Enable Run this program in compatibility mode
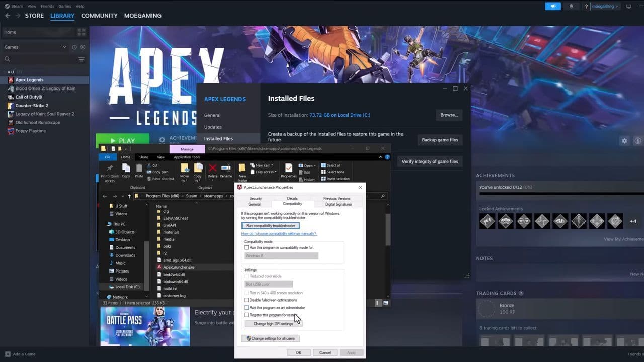Screen dimensions: 644x362 pyautogui.click(x=247, y=247)
